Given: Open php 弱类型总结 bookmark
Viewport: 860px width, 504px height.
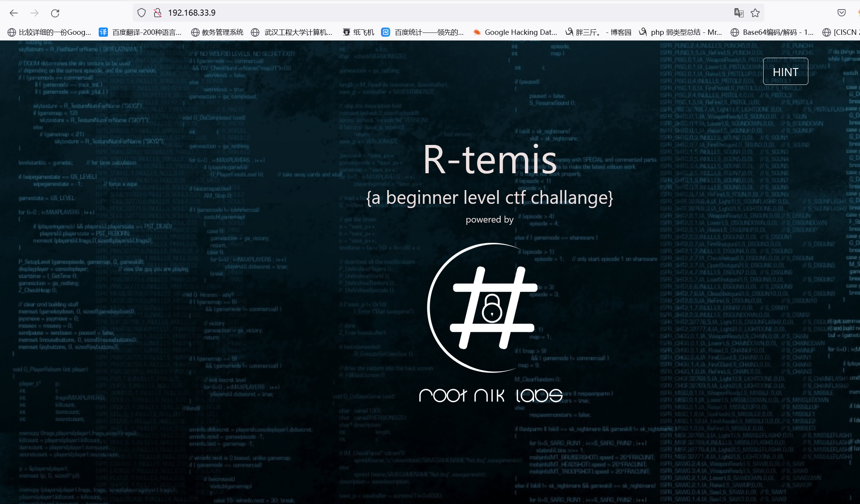Looking at the screenshot, I should tap(681, 33).
